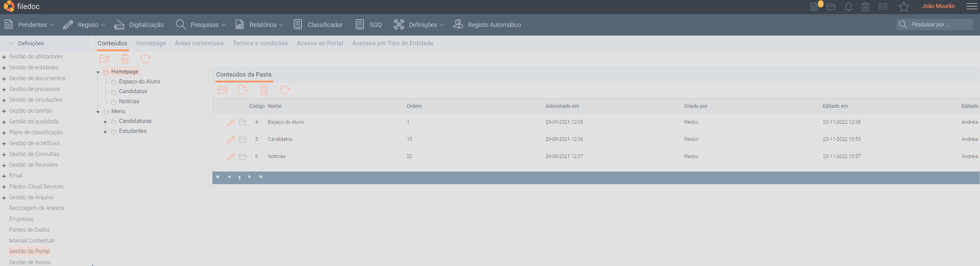Select the Conteúdos tab

tap(112, 43)
